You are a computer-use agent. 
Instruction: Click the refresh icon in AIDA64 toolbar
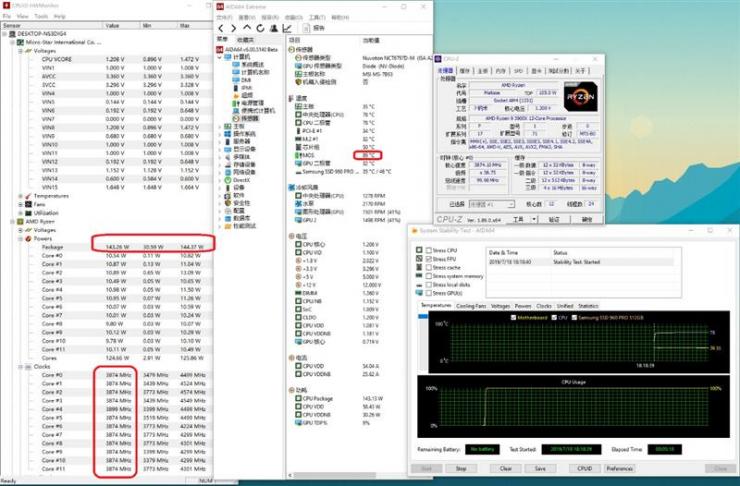pos(260,28)
